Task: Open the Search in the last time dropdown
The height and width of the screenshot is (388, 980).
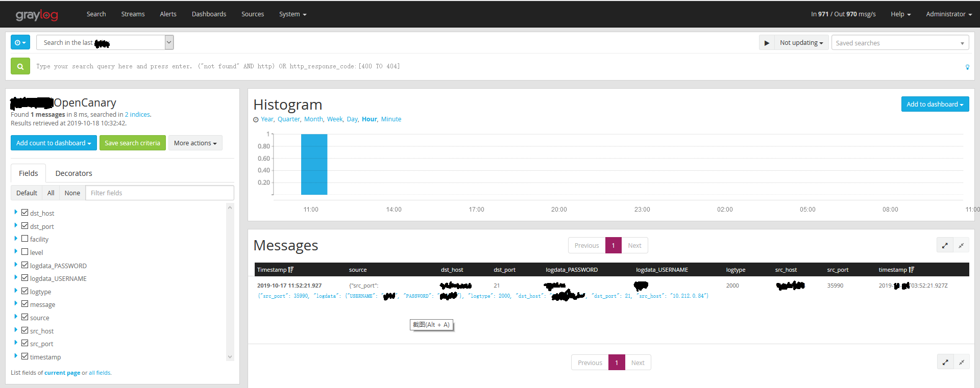Action: tap(105, 42)
